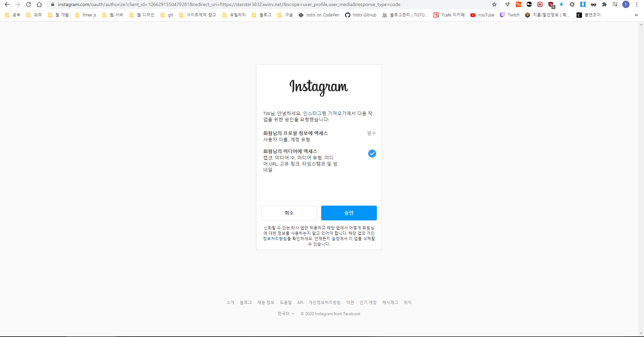Open the API footer link
The image size is (644, 337).
[300, 302]
